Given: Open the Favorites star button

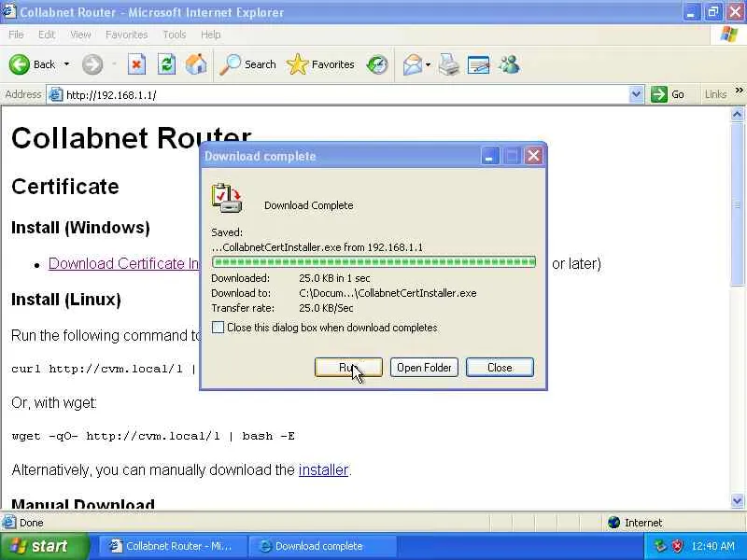Looking at the screenshot, I should point(320,64).
